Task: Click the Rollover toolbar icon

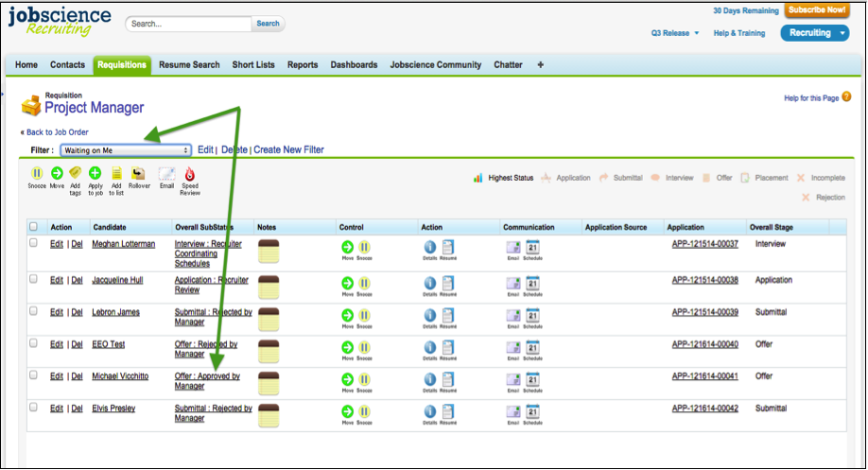Action: coord(138,173)
